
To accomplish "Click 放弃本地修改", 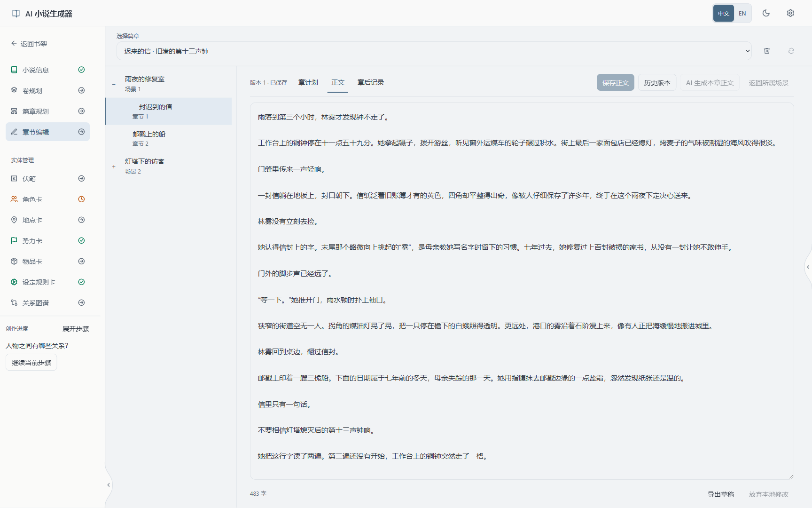I will tap(769, 494).
